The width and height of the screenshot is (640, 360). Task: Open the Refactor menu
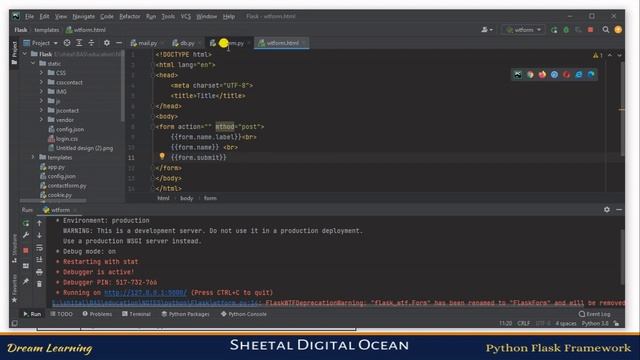coord(130,16)
